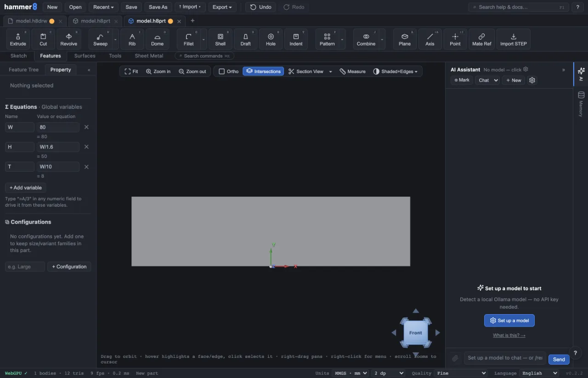588x378 pixels.
Task: Follow the 'What is this?' link
Action: (509, 335)
